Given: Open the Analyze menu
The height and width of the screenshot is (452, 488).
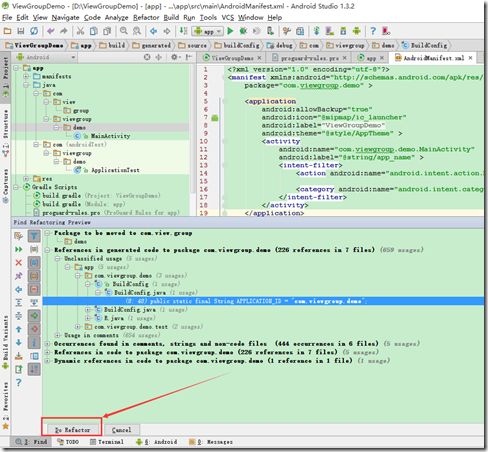Looking at the screenshot, I should tap(116, 17).
